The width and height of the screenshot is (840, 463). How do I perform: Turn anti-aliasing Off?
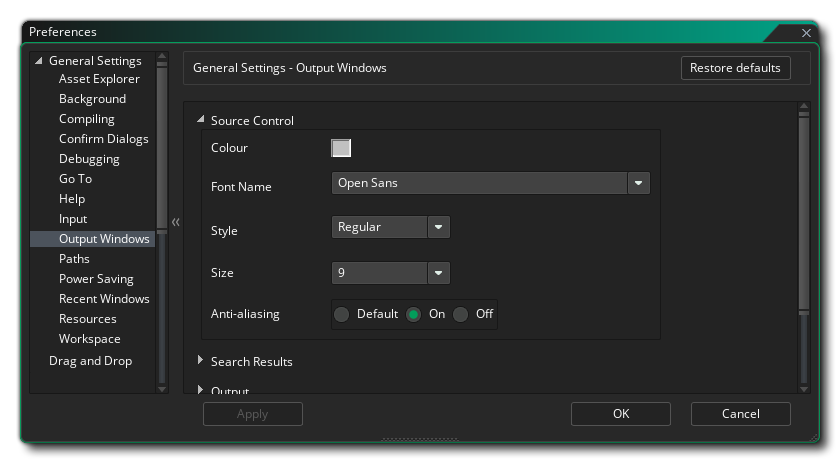[461, 314]
